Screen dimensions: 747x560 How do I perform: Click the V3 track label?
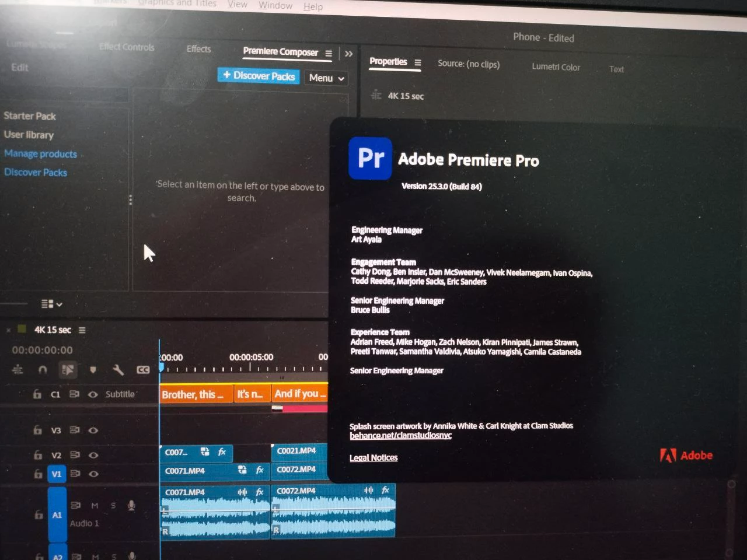click(56, 430)
